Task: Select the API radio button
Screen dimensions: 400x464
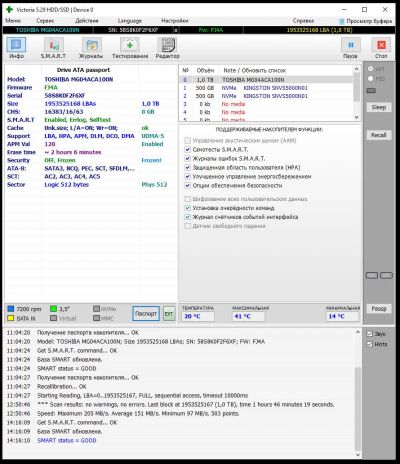Action: coord(370,69)
